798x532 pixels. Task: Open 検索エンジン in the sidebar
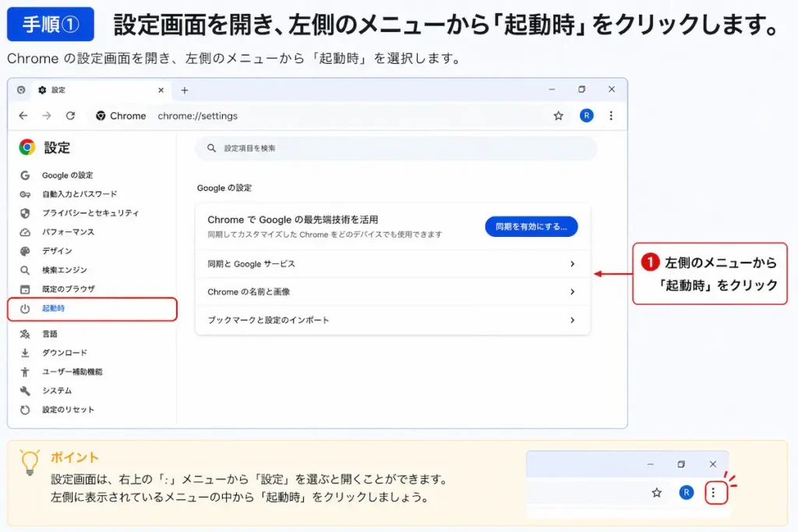65,270
